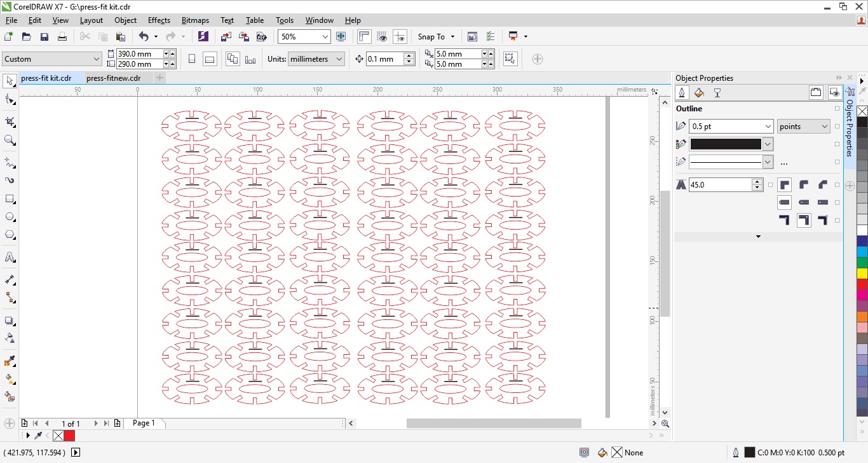
Task: Publish the document to PDF
Action: (261, 37)
